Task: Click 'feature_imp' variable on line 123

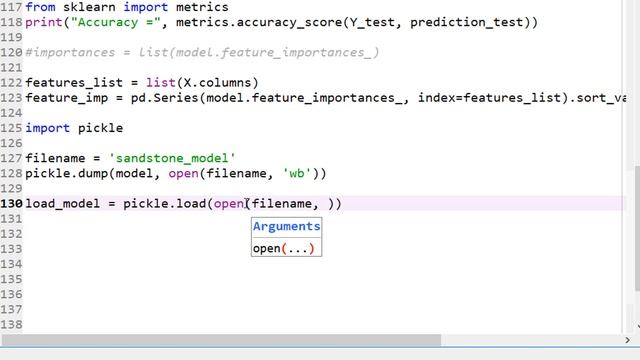Action: [67, 98]
